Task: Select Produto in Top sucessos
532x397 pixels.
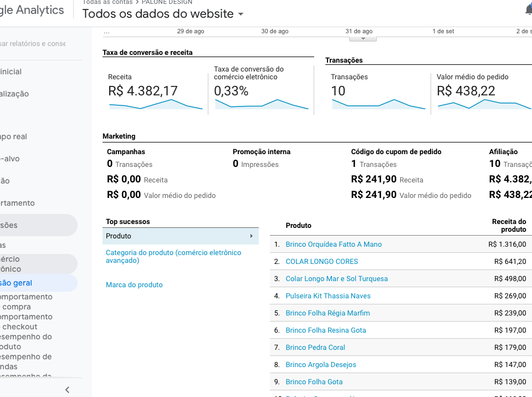Action: point(181,236)
